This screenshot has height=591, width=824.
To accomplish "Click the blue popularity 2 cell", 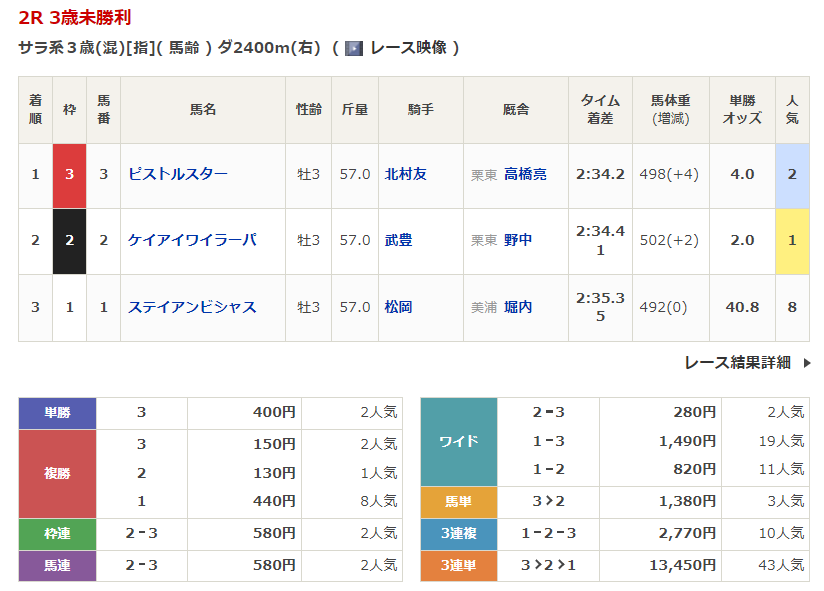I will coord(792,176).
